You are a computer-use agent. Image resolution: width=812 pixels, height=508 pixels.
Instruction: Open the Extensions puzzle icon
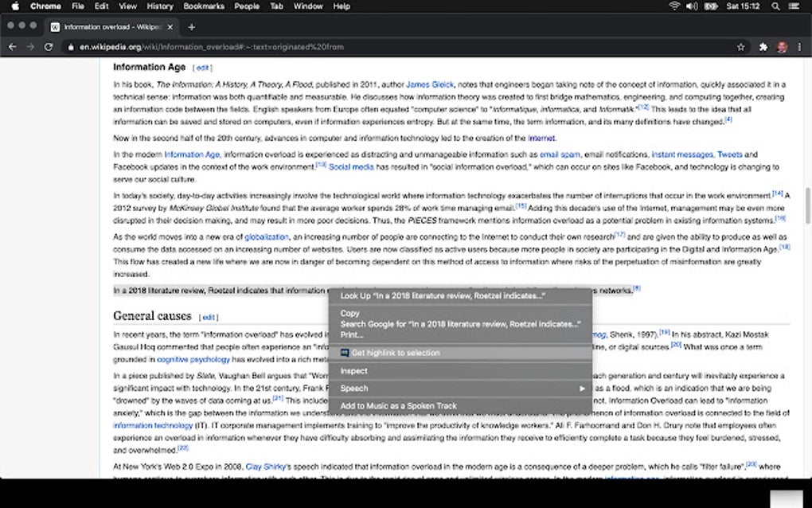[x=763, y=47]
